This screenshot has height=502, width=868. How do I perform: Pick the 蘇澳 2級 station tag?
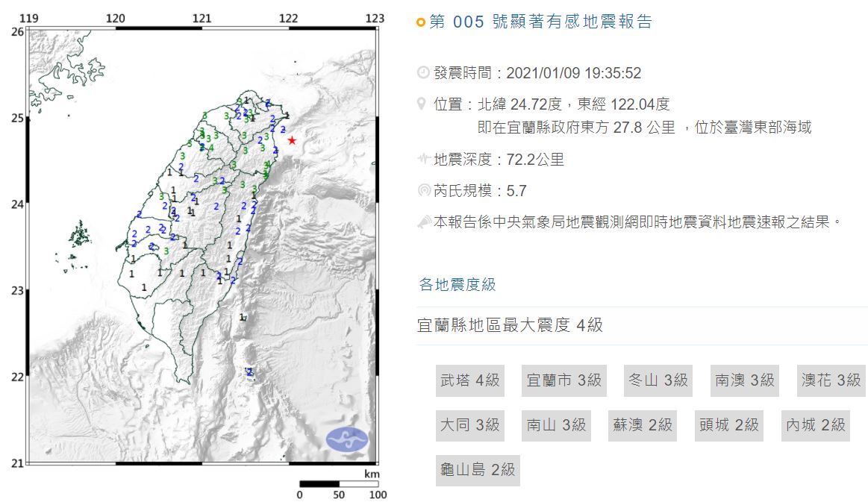[x=643, y=425]
